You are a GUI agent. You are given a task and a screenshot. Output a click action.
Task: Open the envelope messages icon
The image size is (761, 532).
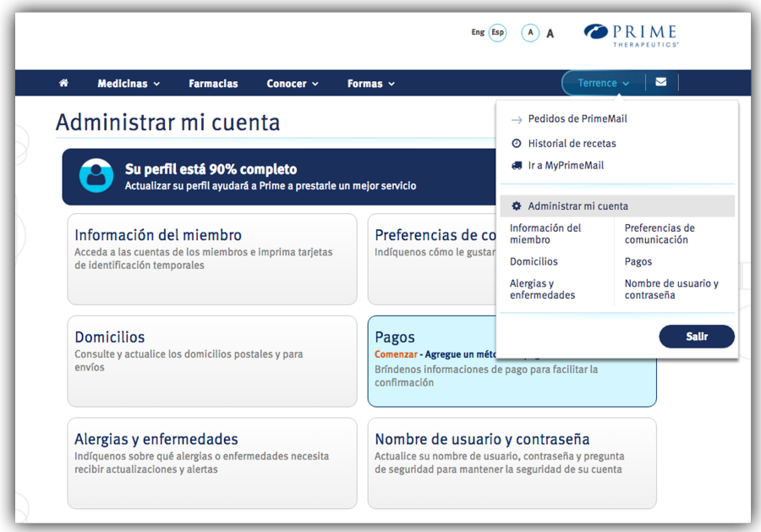click(x=661, y=82)
